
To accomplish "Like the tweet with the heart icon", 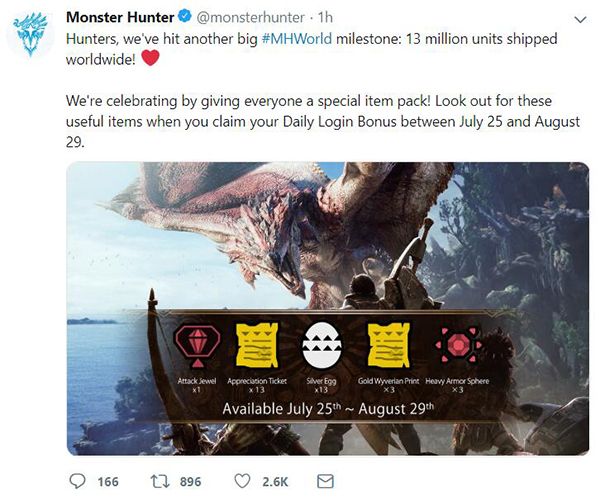I will 242,481.
